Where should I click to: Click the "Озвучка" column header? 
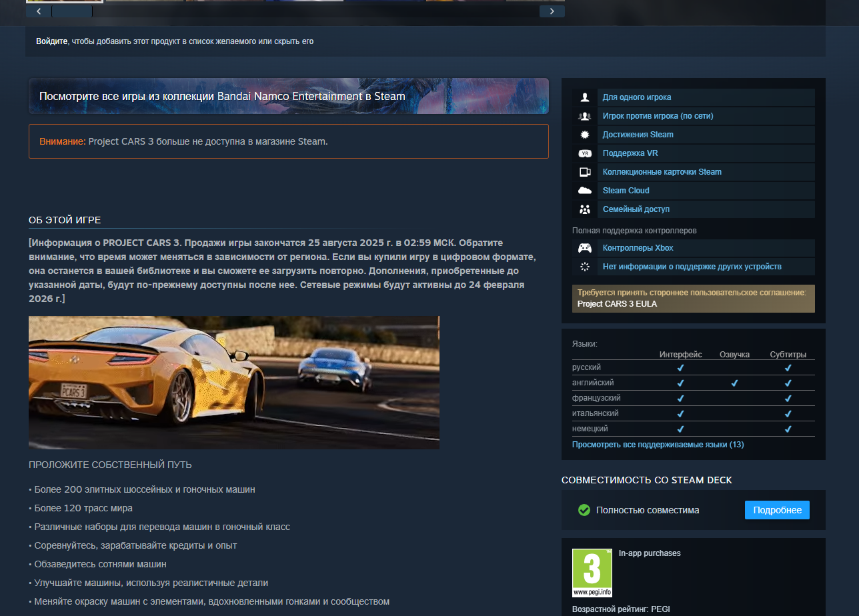coord(734,355)
